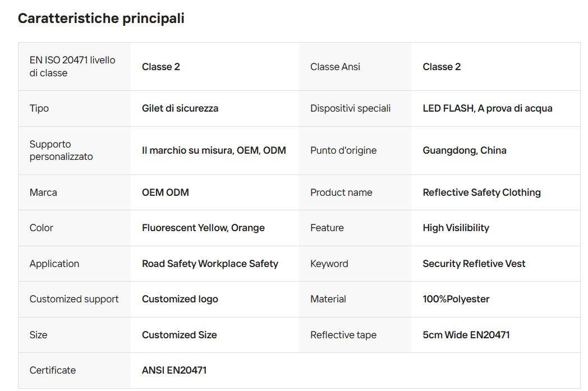This screenshot has width=588, height=391.
Task: Click the Reflective Safety Clothing product name
Action: pyautogui.click(x=481, y=192)
